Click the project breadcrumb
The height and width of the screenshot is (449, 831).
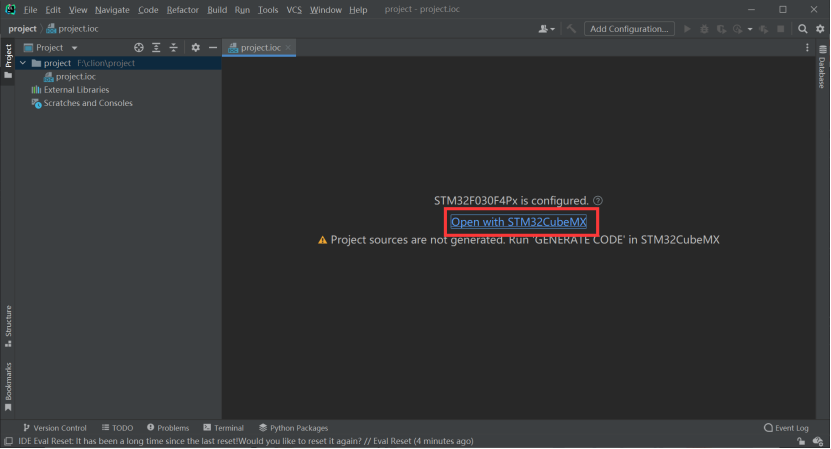[x=22, y=29]
